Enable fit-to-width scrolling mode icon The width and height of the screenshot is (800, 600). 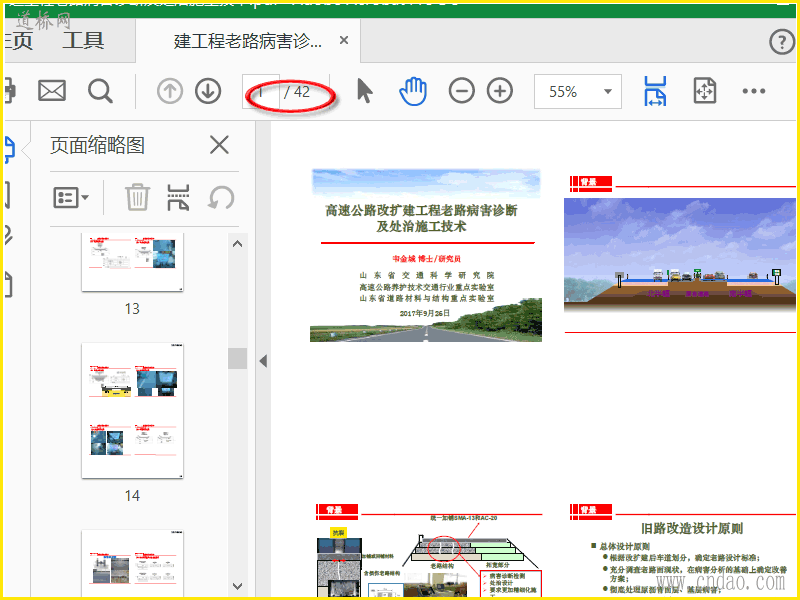click(x=655, y=91)
